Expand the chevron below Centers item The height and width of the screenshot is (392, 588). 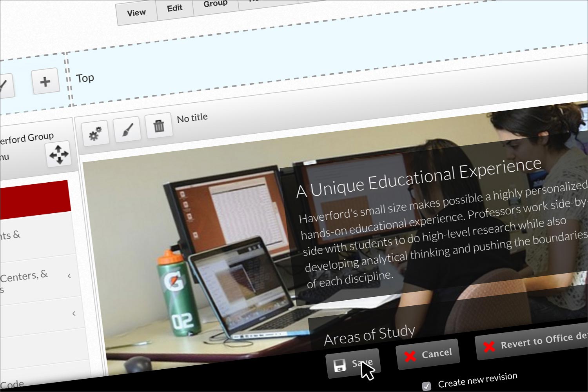[74, 314]
